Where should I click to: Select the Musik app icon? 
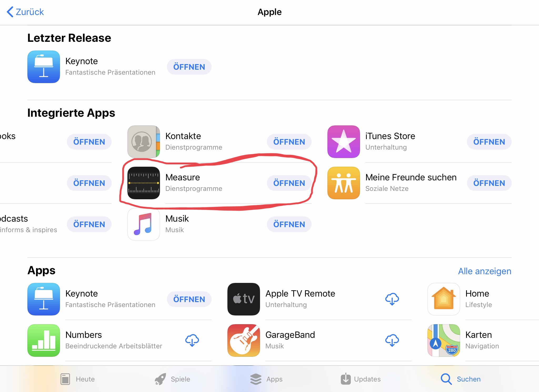[144, 224]
